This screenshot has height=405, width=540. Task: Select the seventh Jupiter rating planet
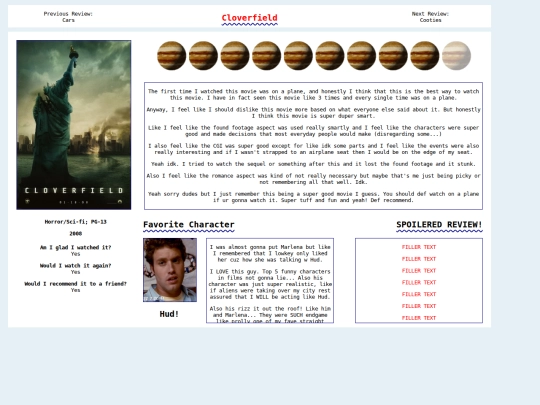[362, 56]
